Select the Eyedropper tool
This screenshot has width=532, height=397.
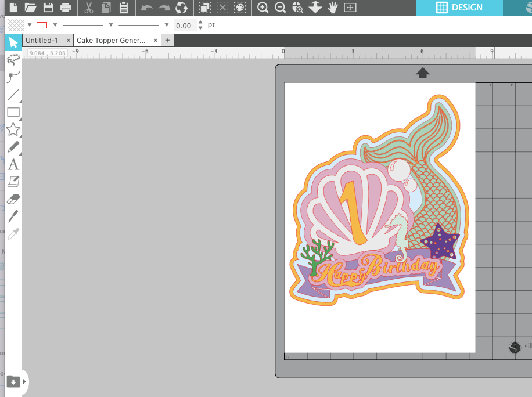[13, 233]
